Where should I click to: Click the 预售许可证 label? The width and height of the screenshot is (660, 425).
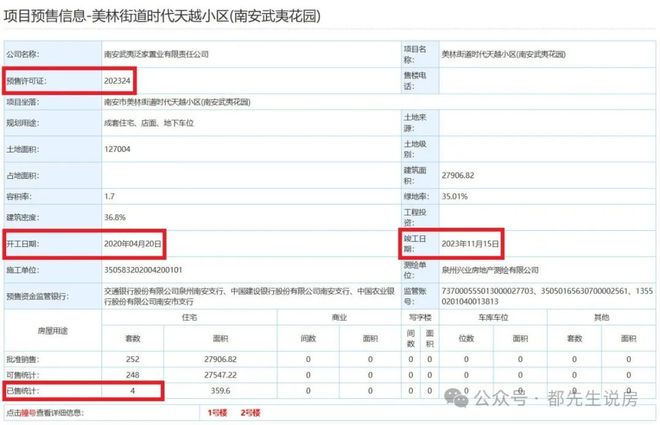coord(26,81)
